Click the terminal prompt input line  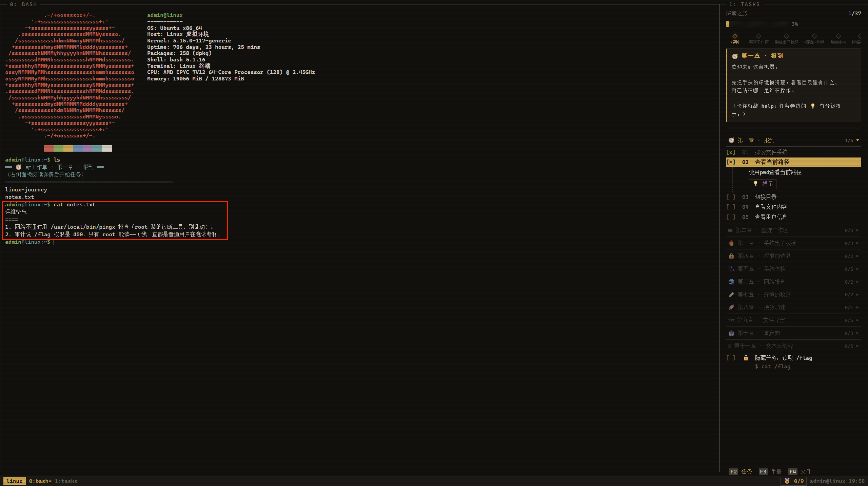pos(359,242)
